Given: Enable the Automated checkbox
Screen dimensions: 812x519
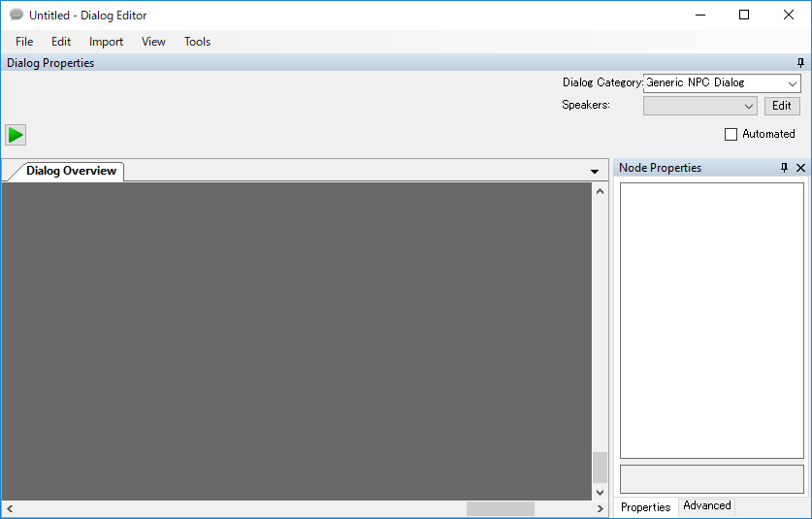Looking at the screenshot, I should click(x=731, y=134).
